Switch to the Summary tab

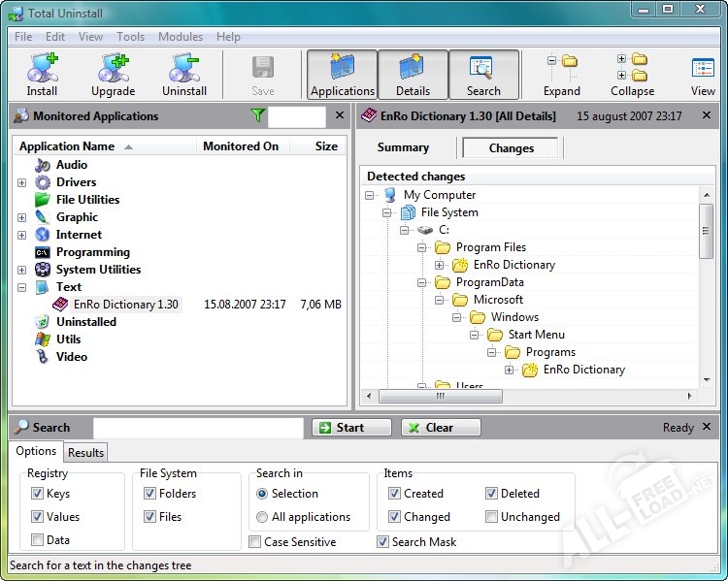tap(403, 147)
